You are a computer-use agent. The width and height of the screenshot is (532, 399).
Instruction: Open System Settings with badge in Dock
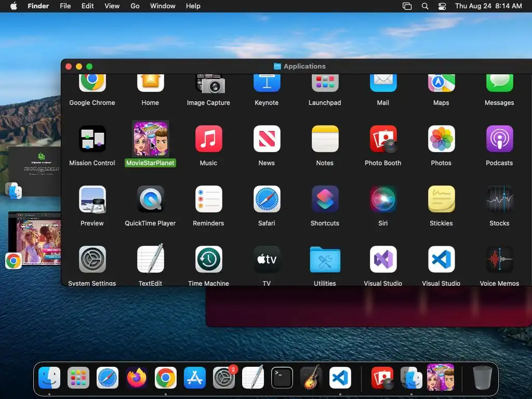(224, 378)
